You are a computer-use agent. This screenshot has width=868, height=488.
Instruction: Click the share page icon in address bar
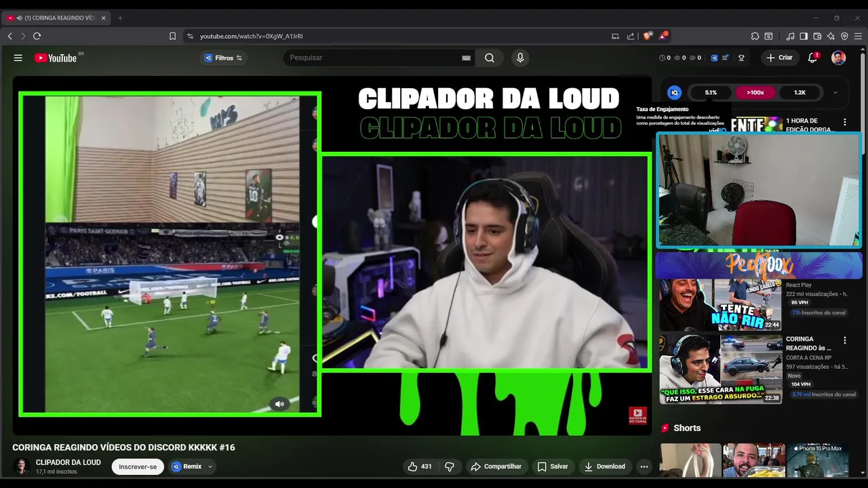click(x=631, y=36)
